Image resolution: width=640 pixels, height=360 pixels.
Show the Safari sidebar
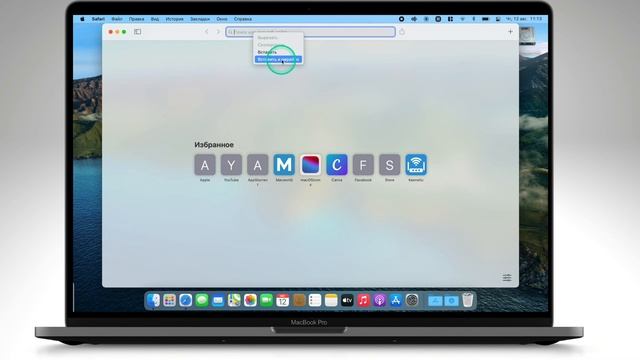coord(138,32)
